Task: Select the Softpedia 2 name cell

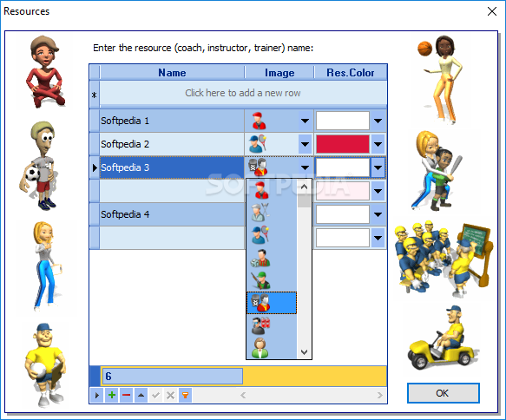Action: tap(172, 144)
